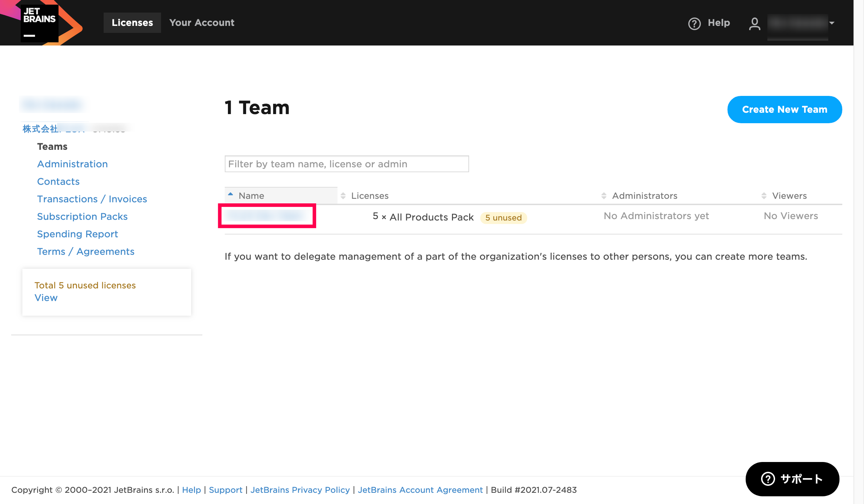Open the Licenses tab
Viewport: 864px width, 504px height.
pyautogui.click(x=132, y=23)
